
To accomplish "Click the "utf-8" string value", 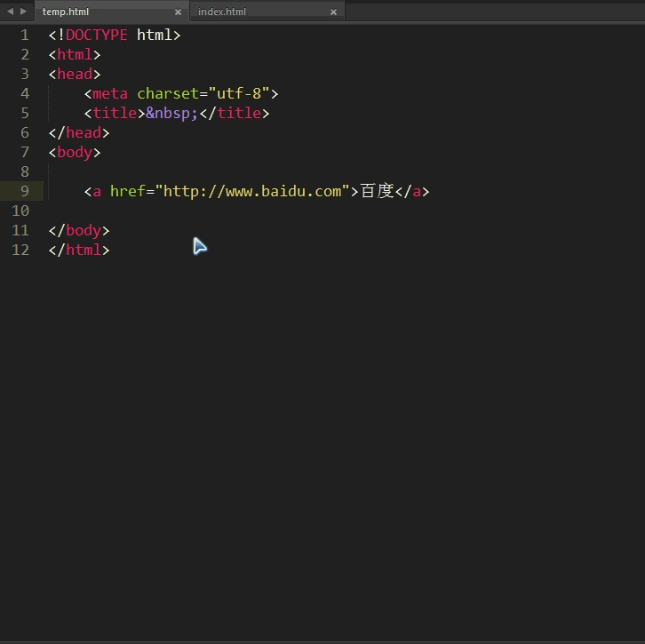I will pos(239,94).
